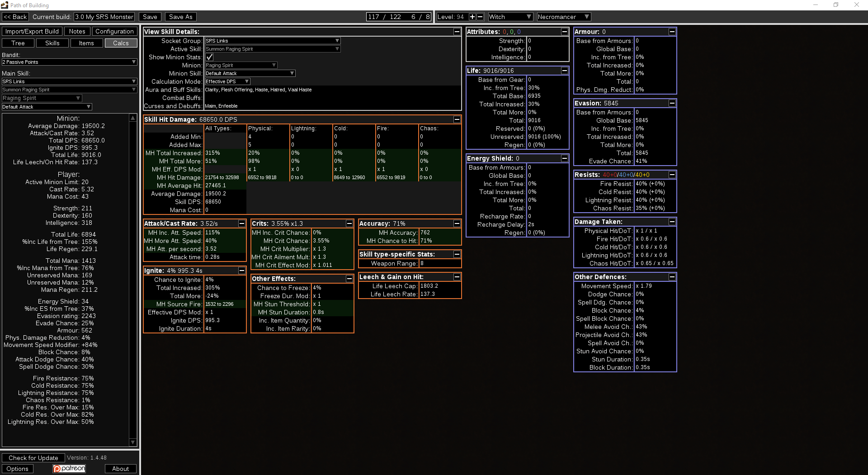The image size is (868, 475).
Task: Collapse the View Skill Details section
Action: (x=457, y=32)
